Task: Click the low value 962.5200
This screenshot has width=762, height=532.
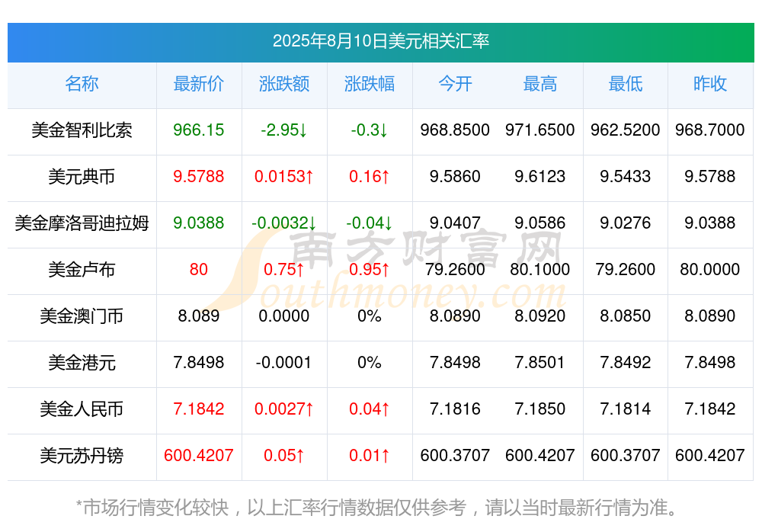Action: [626, 130]
